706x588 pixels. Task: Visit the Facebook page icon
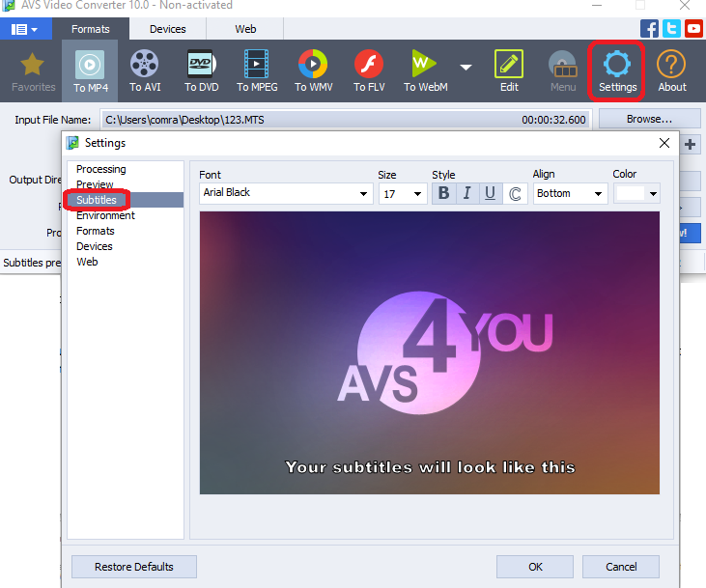tap(649, 28)
